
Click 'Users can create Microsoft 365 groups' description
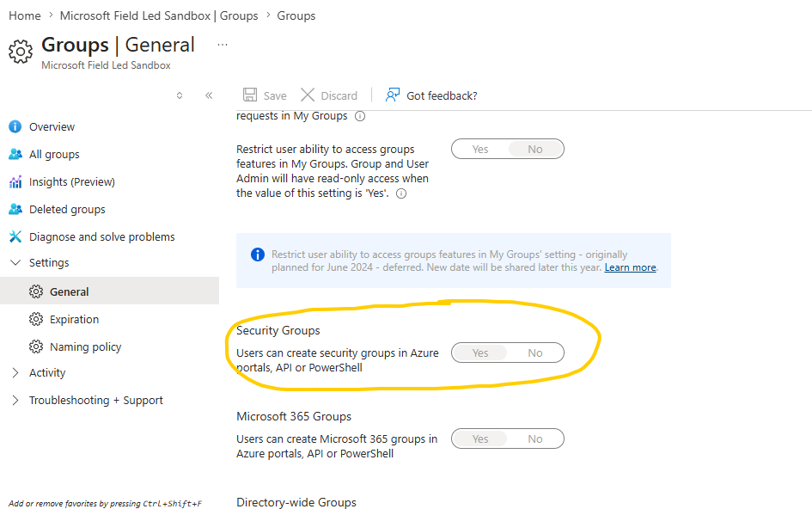337,446
